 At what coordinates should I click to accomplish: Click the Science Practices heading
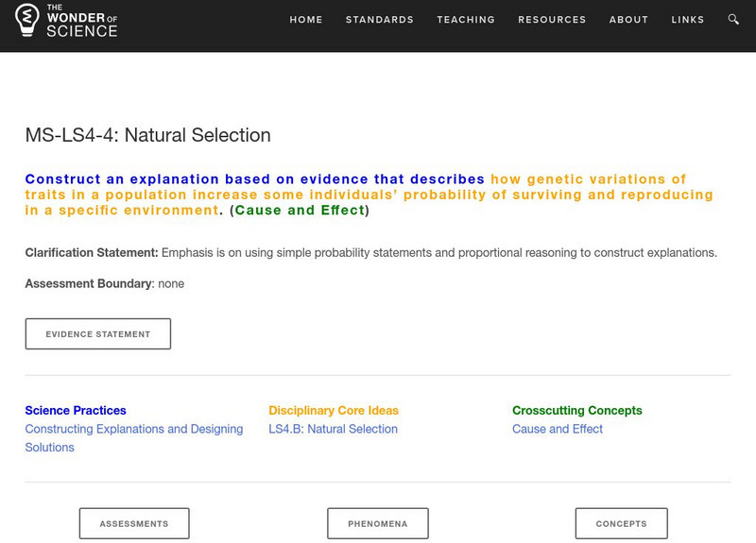(x=76, y=411)
